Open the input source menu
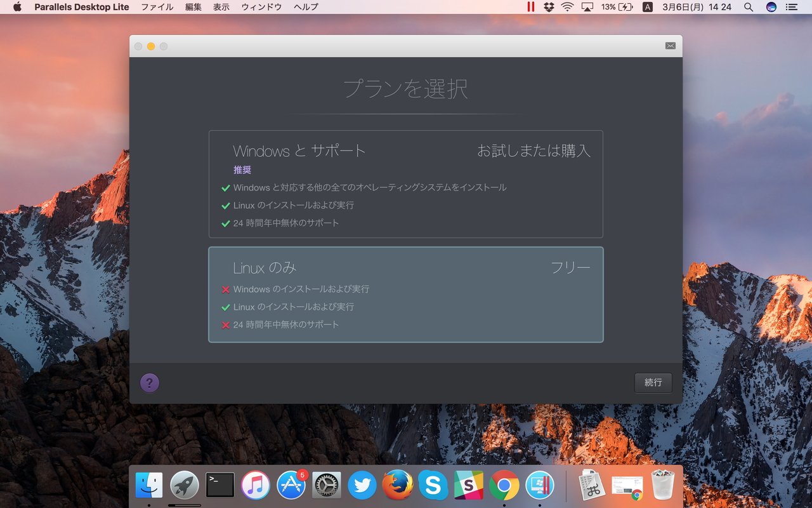The width and height of the screenshot is (812, 508). tap(648, 7)
